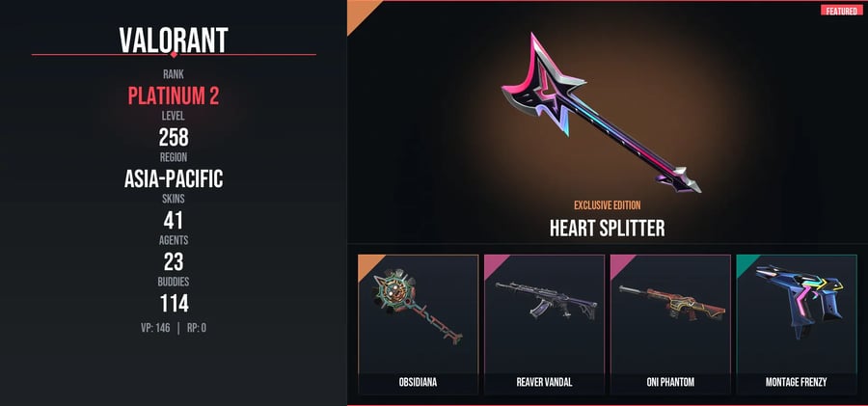Select the Obsidiana mace skin image
This screenshot has width=868, height=406.
pos(418,307)
